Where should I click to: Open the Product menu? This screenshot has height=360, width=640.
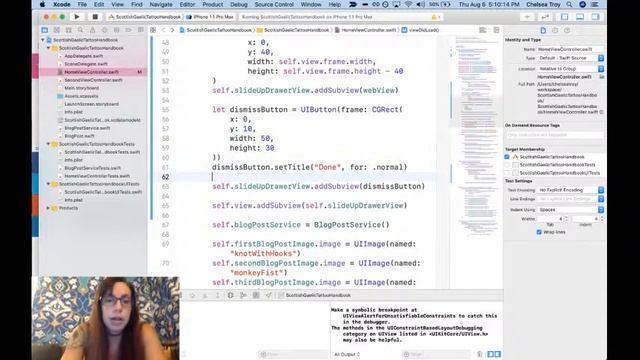(x=213, y=4)
